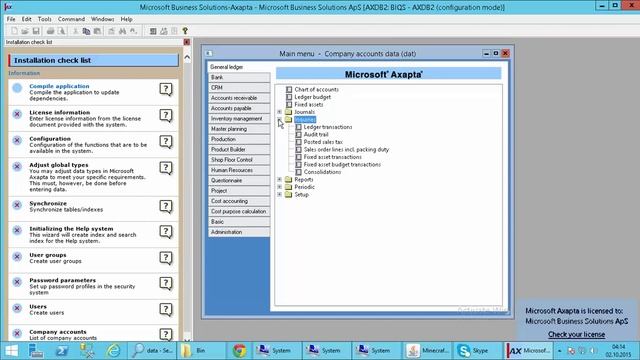Image resolution: width=640 pixels, height=360 pixels.
Task: Switch to the Master planning module
Action: pyautogui.click(x=239, y=129)
